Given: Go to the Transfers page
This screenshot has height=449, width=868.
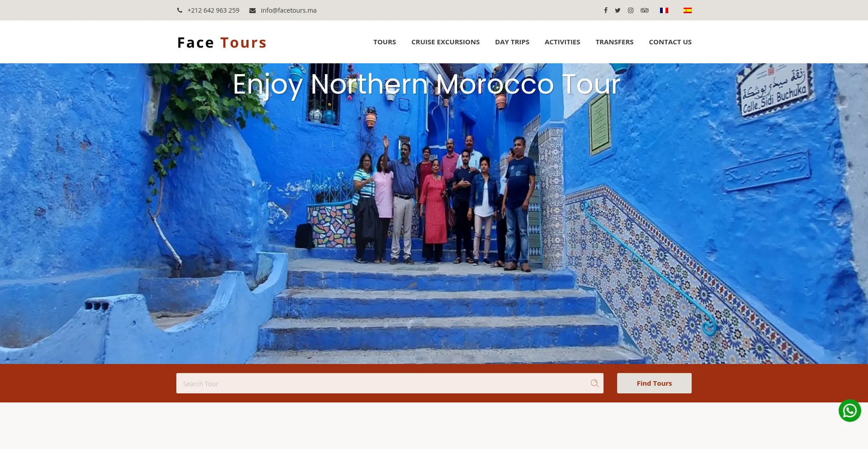Looking at the screenshot, I should (x=614, y=42).
